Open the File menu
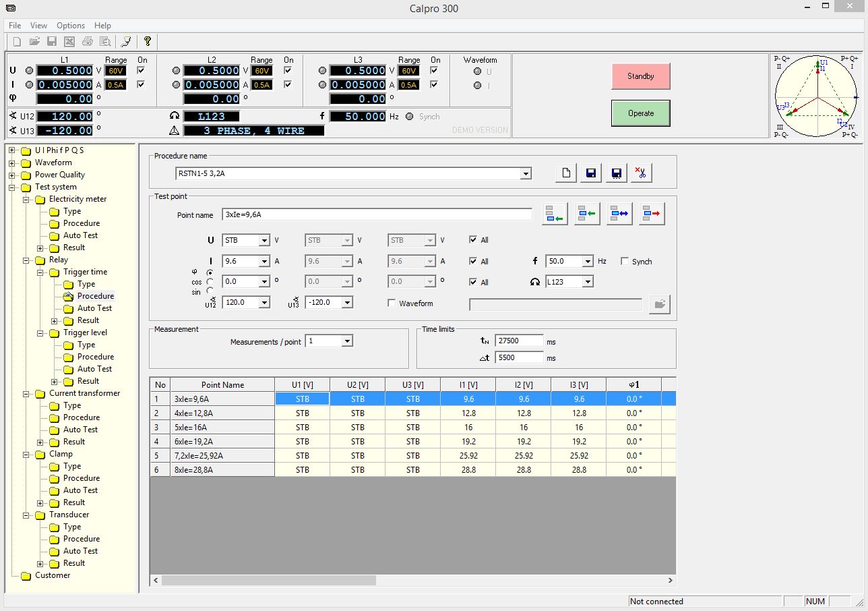 point(15,26)
